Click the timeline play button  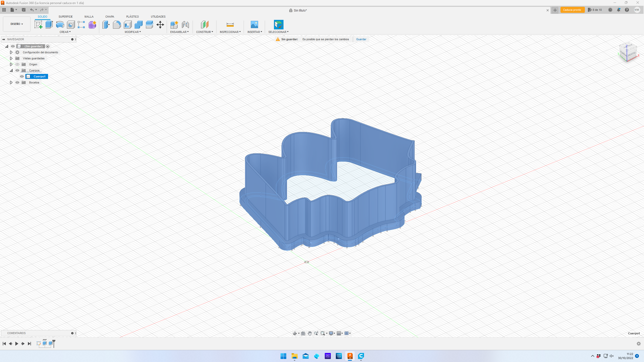click(17, 344)
